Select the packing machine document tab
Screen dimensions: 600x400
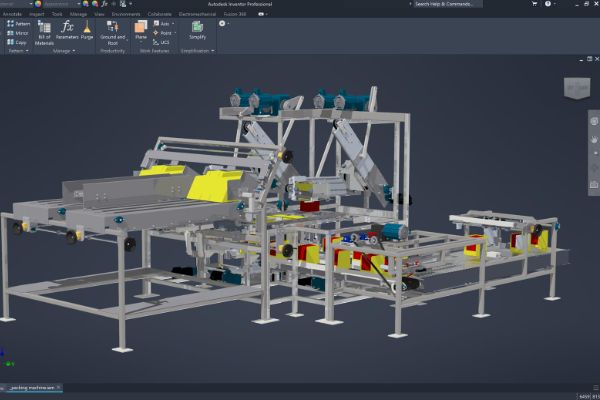pyautogui.click(x=32, y=385)
